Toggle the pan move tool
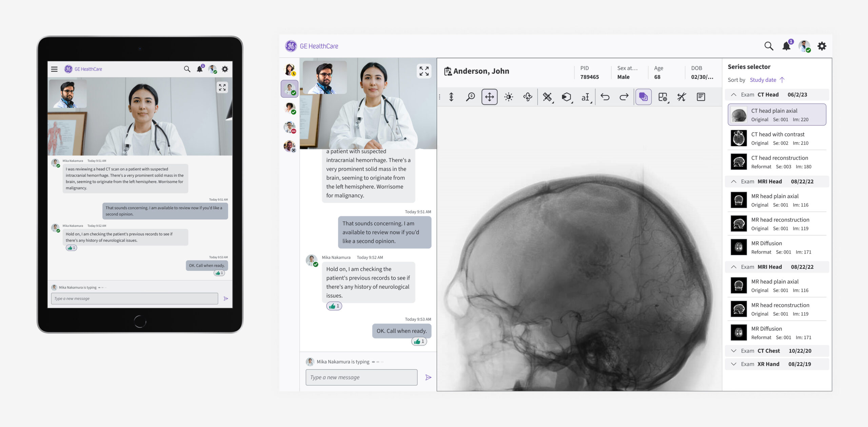This screenshot has height=427, width=868. 489,97
